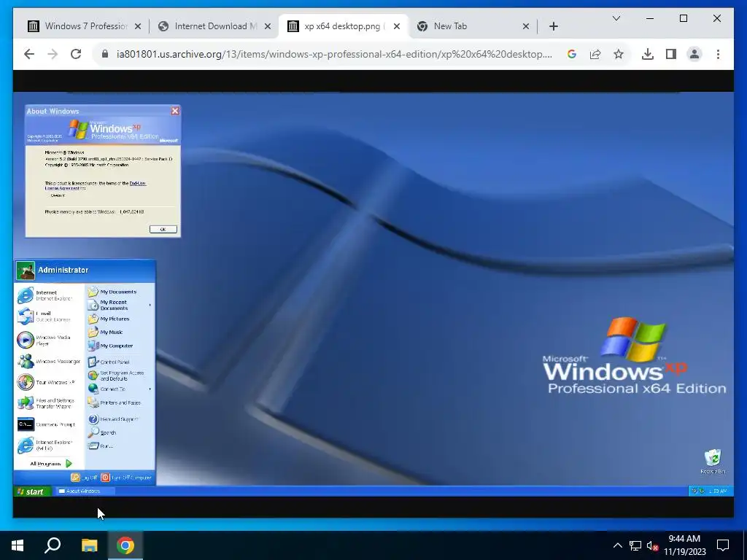
Task: Click Administrator user picture in the XP start menu
Action: tap(26, 270)
